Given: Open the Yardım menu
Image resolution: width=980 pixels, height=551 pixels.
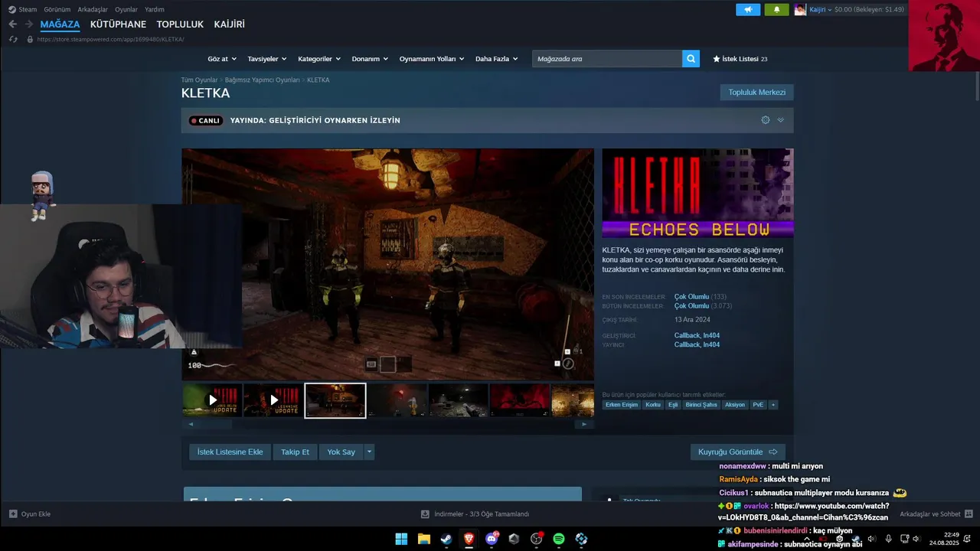Looking at the screenshot, I should click(155, 9).
